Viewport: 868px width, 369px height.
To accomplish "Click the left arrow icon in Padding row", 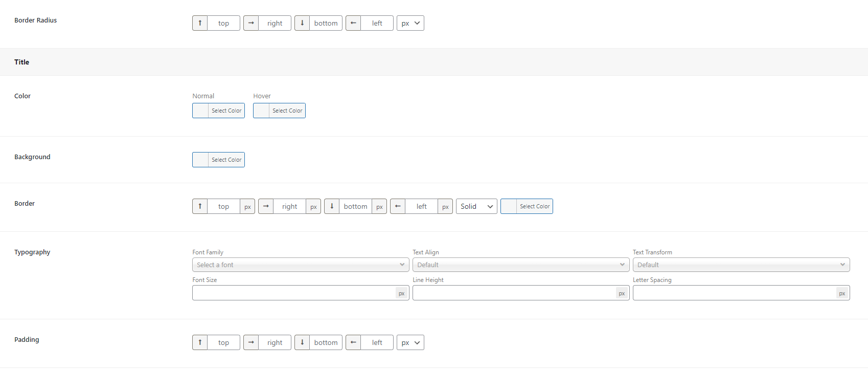I will click(353, 342).
